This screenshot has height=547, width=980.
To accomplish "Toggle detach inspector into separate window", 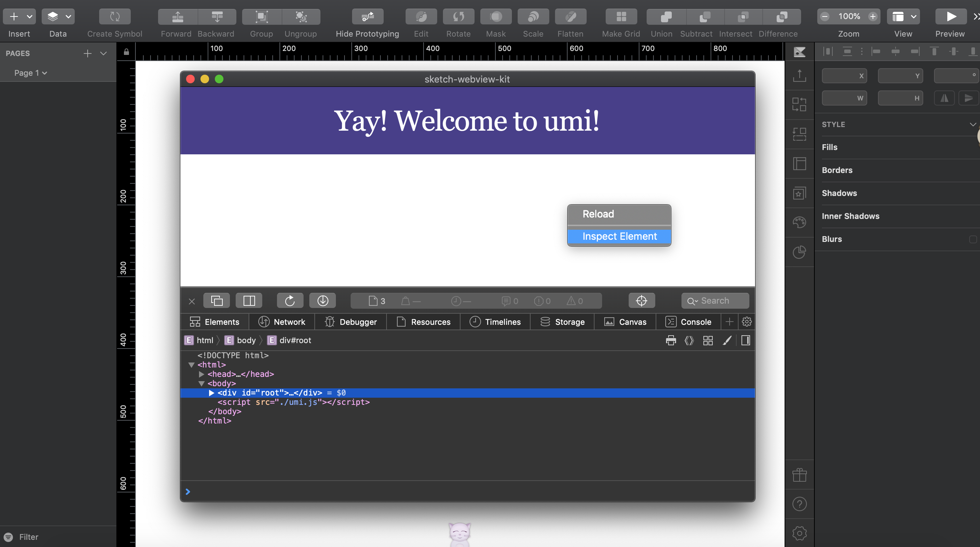I will pos(217,301).
